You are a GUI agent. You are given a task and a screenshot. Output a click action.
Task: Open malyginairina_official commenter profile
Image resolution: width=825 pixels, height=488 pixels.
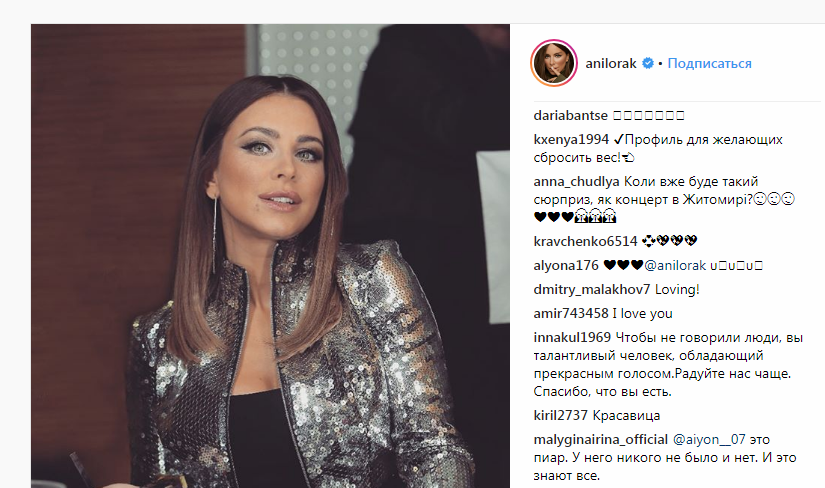600,440
